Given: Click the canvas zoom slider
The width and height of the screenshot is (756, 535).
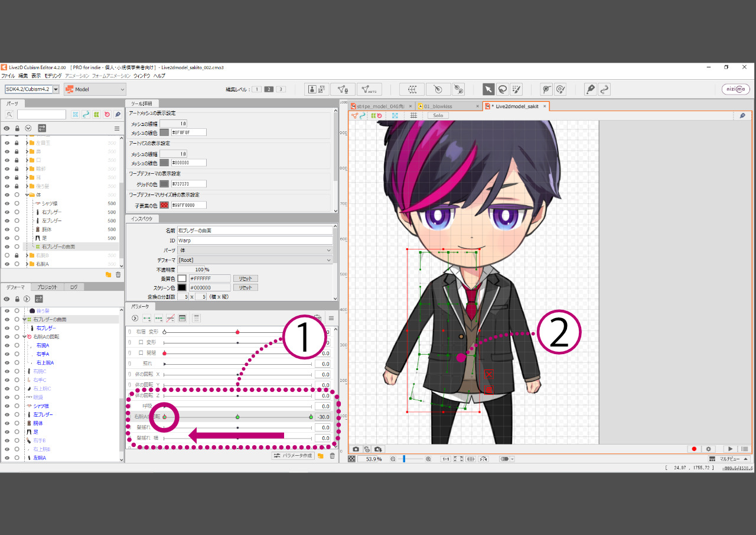Looking at the screenshot, I should point(409,459).
